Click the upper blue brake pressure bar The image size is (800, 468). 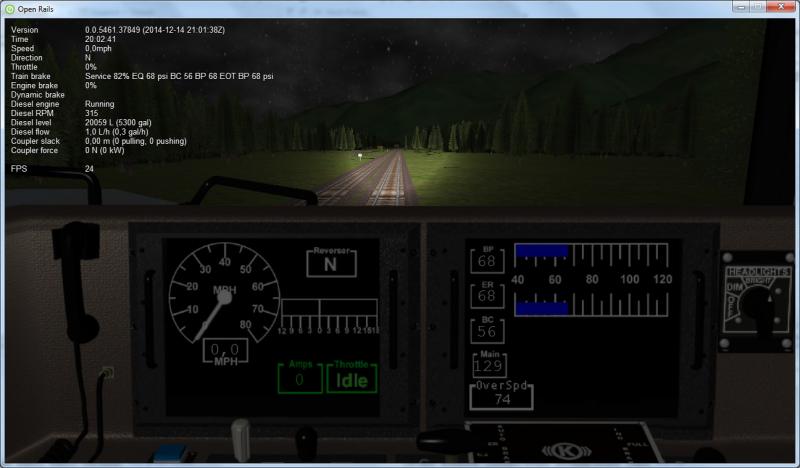point(542,250)
